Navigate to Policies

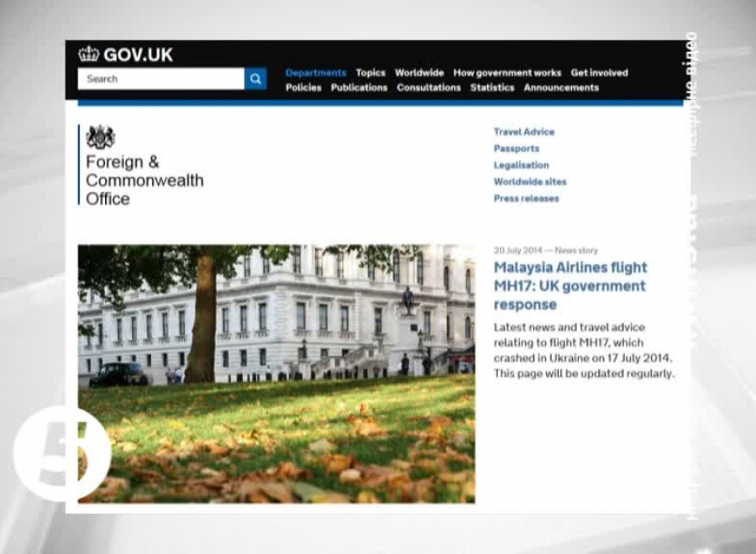coord(303,87)
